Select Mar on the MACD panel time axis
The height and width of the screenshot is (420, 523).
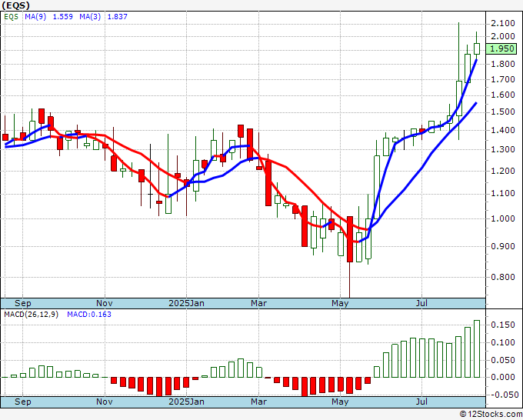259,402
